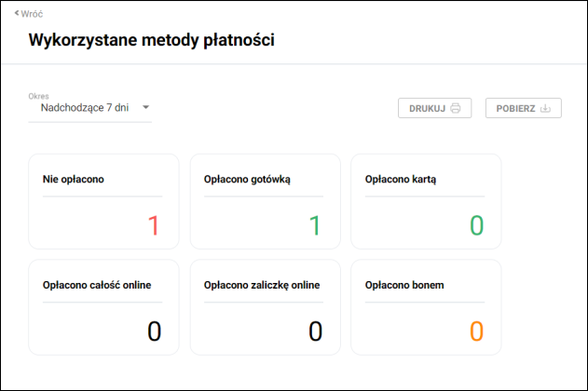Image resolution: width=588 pixels, height=391 pixels.
Task: Click the orange voucher count number
Action: (x=476, y=330)
